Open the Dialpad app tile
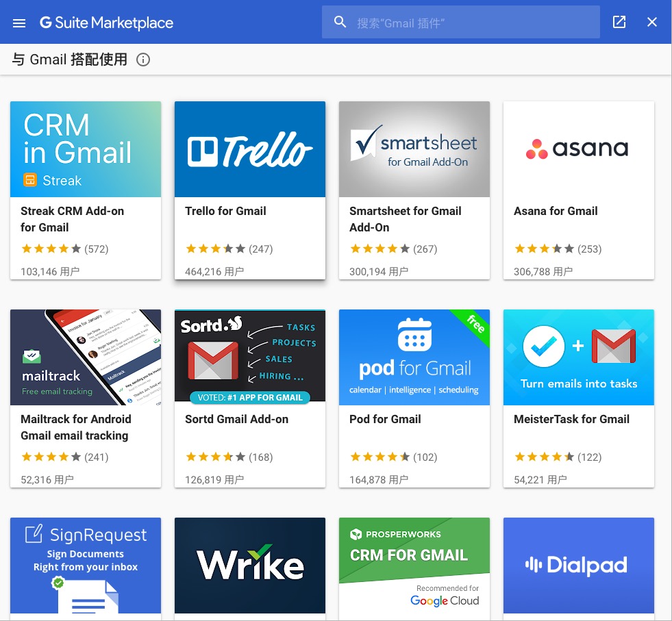 pos(579,566)
